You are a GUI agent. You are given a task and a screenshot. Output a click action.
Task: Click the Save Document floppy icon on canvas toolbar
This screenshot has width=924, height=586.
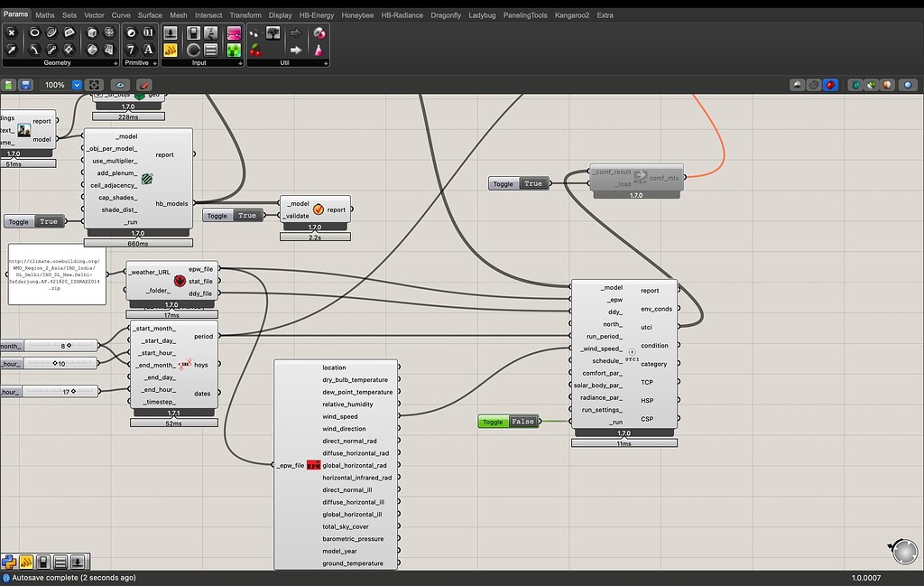click(25, 84)
